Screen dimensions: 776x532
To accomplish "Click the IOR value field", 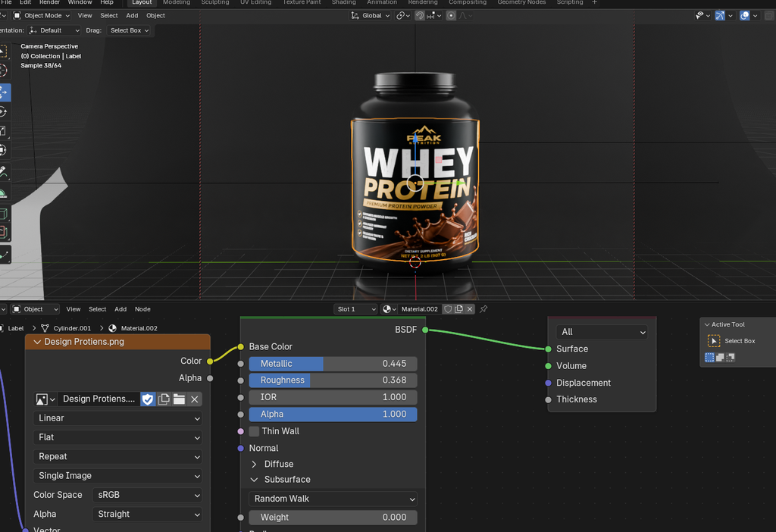I will 333,397.
